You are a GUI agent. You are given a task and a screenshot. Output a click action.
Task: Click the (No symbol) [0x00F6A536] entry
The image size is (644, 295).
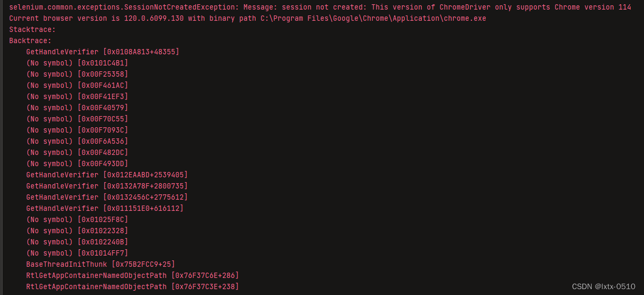coord(77,142)
